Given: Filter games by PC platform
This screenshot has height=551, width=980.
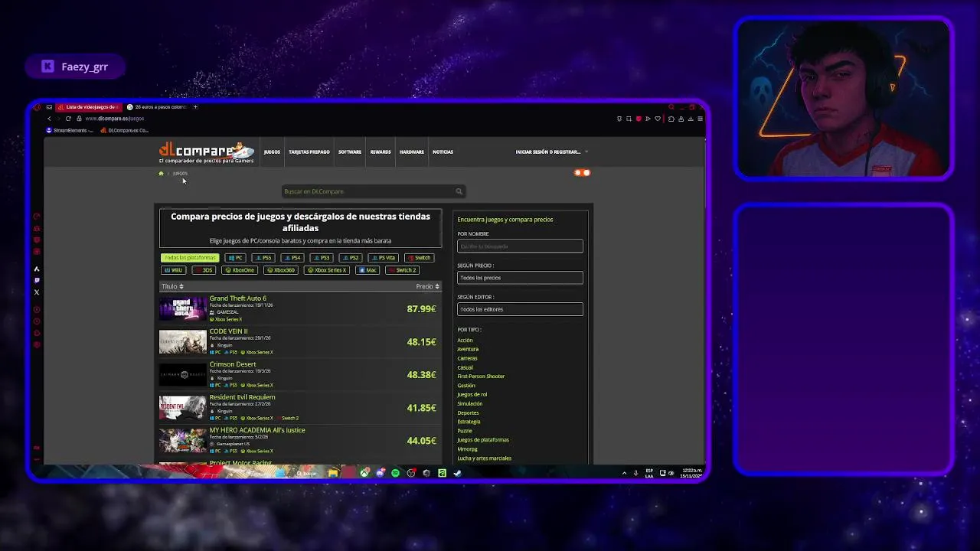Looking at the screenshot, I should 235,258.
